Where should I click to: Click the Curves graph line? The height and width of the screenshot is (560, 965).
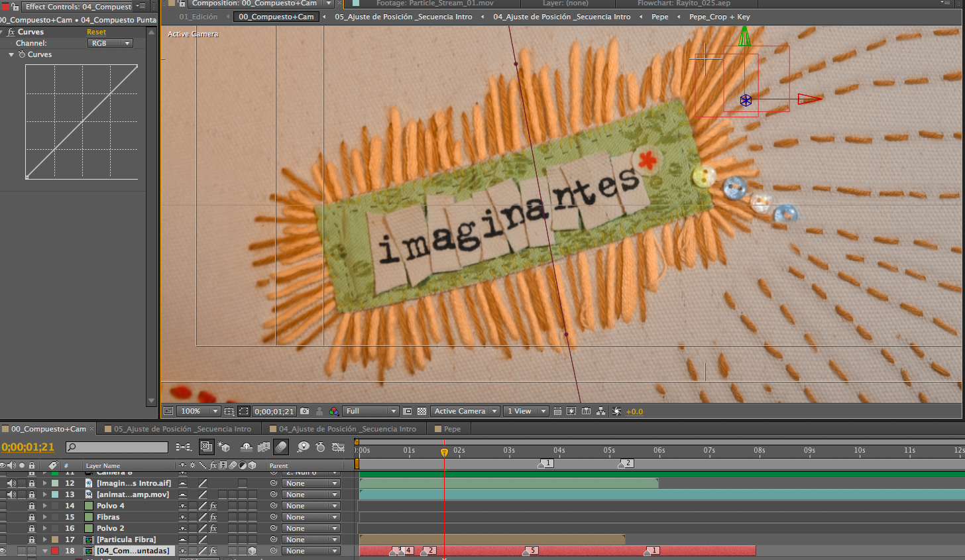[82, 122]
